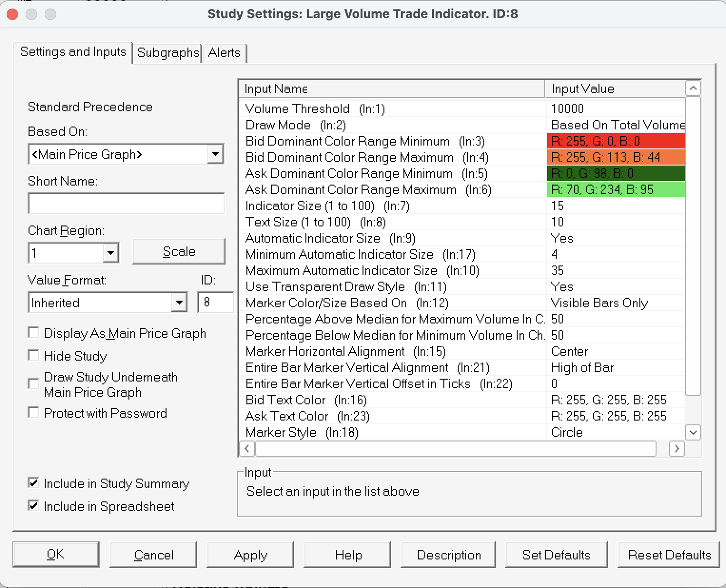
Task: Uncheck Include in Spreadsheet
Action: 34,506
